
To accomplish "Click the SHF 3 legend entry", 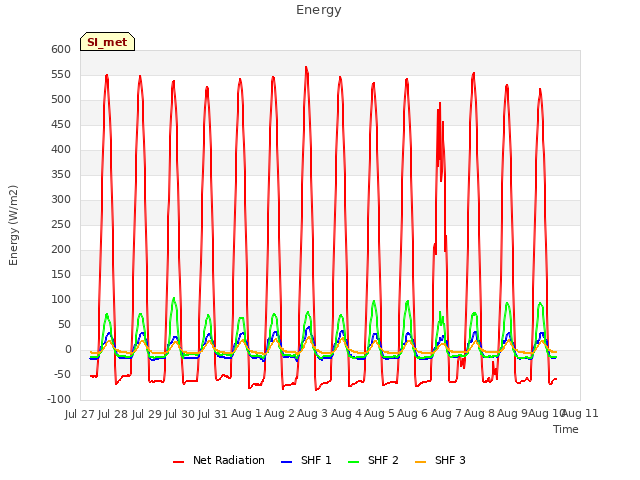I will [x=440, y=460].
